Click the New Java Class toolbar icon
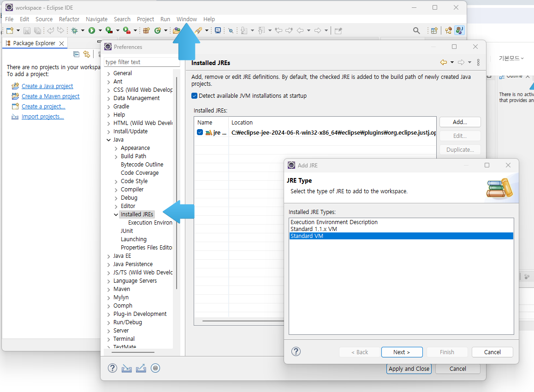 [x=157, y=30]
